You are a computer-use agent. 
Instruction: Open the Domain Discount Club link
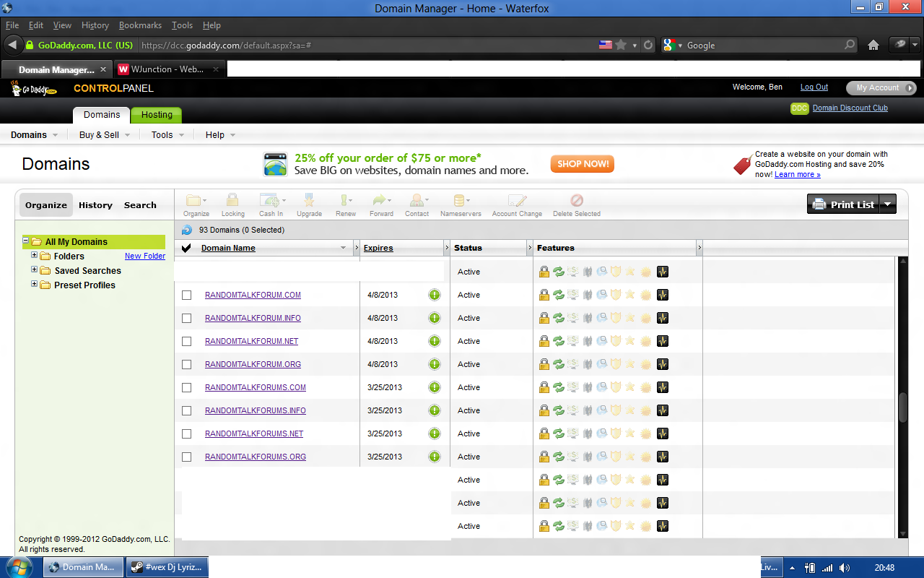850,108
